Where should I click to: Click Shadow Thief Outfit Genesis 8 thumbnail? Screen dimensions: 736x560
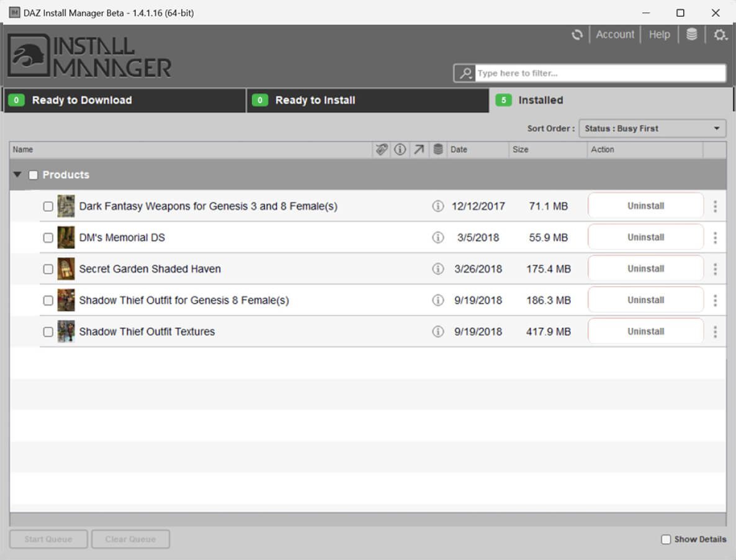click(x=66, y=300)
